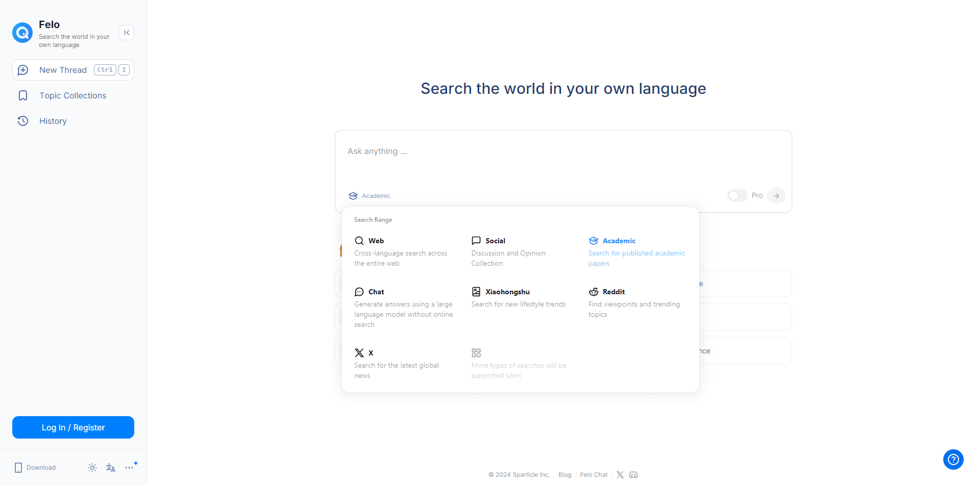This screenshot has height=486, width=980.
Task: Open History in the sidebar
Action: [53, 121]
